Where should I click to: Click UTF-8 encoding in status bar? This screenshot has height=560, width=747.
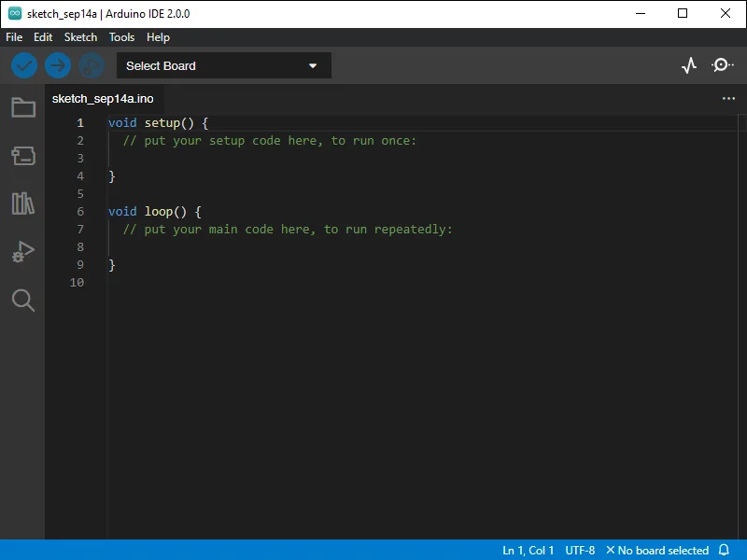click(580, 550)
